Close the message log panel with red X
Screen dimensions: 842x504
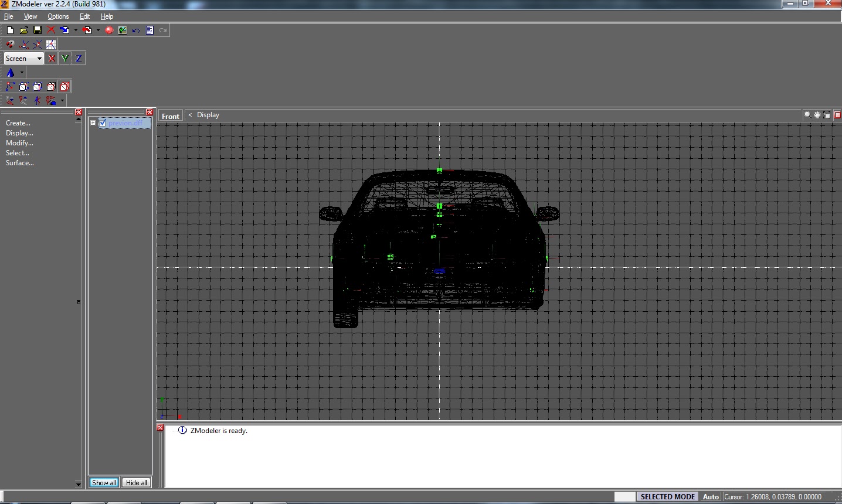coord(160,428)
